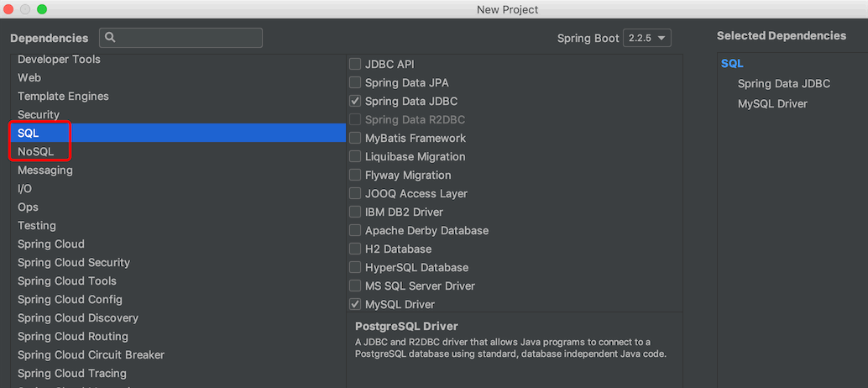Open the Spring Boot version dropdown
The width and height of the screenshot is (868, 388).
pyautogui.click(x=647, y=38)
